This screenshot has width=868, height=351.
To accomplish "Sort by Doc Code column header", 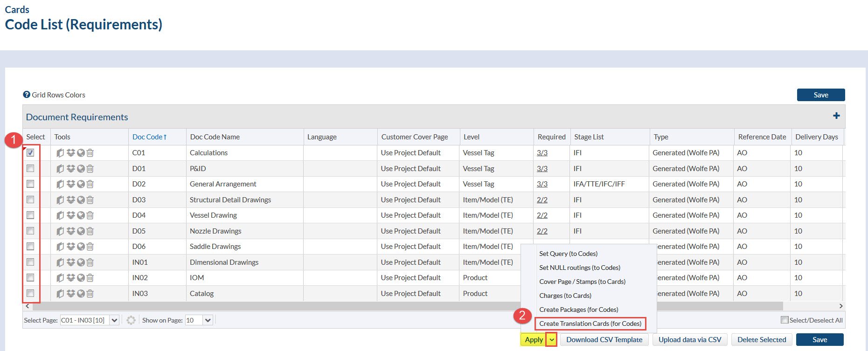I will pos(149,137).
